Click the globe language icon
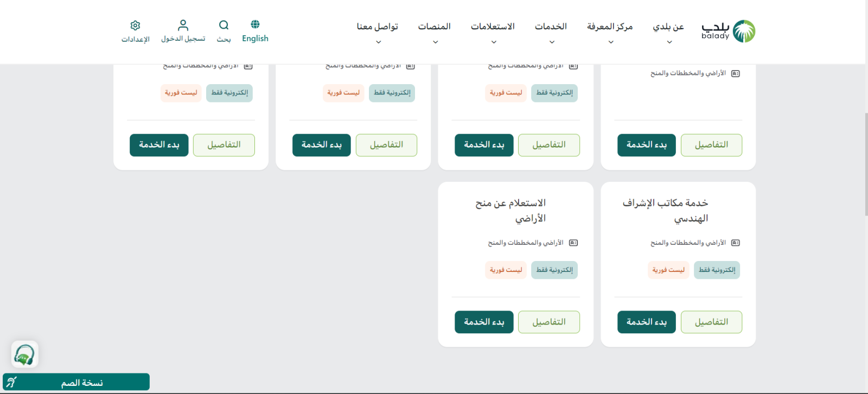 [255, 24]
